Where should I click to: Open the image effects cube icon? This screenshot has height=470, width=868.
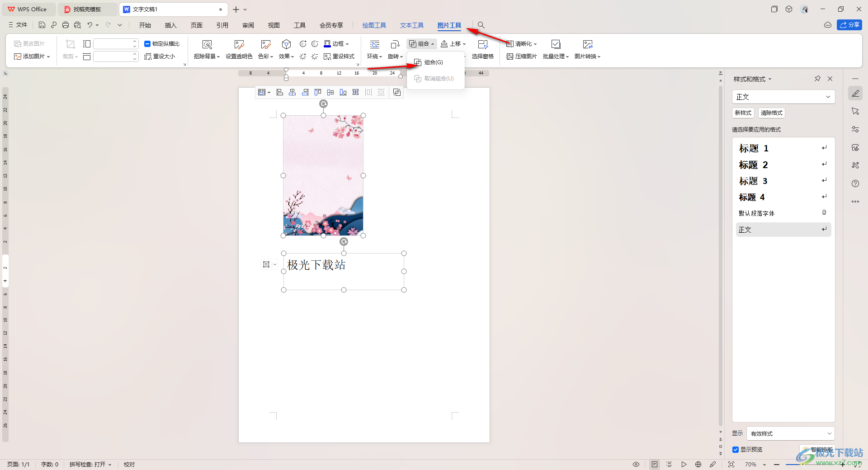coord(286,44)
